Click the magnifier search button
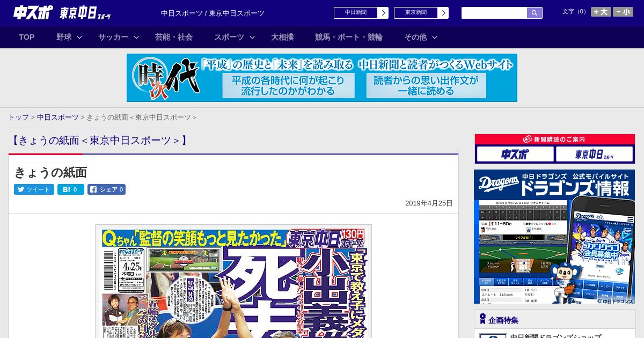The width and height of the screenshot is (644, 338). 535,13
